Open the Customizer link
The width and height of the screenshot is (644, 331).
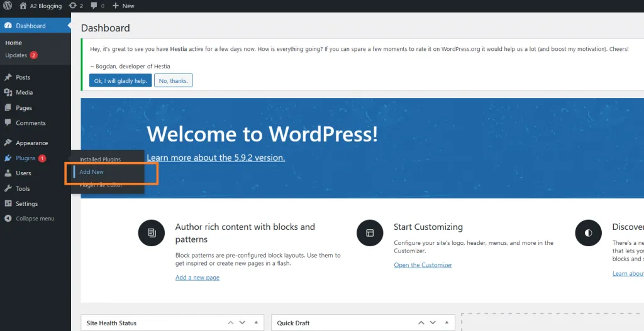[x=423, y=265]
